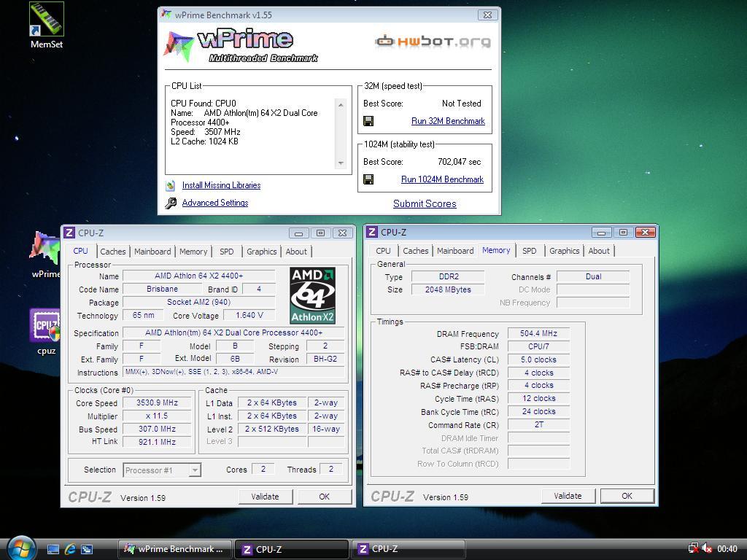This screenshot has height=560, width=747.
Task: Click the 702,047 sec best score
Action: tap(460, 162)
